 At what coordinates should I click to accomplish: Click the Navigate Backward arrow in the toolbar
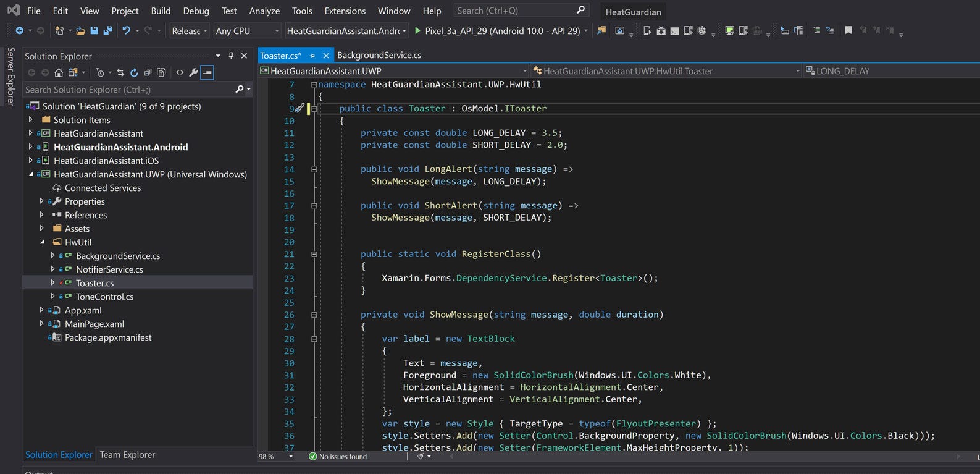click(20, 30)
